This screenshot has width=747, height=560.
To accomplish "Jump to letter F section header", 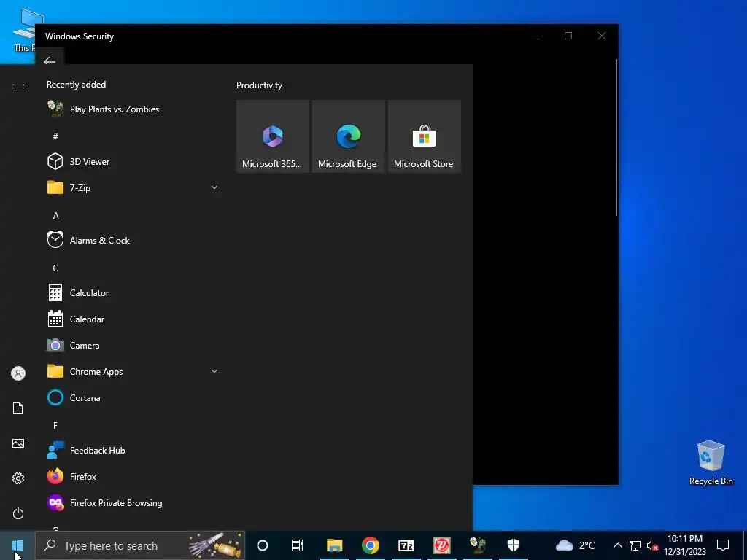I will (x=55, y=425).
